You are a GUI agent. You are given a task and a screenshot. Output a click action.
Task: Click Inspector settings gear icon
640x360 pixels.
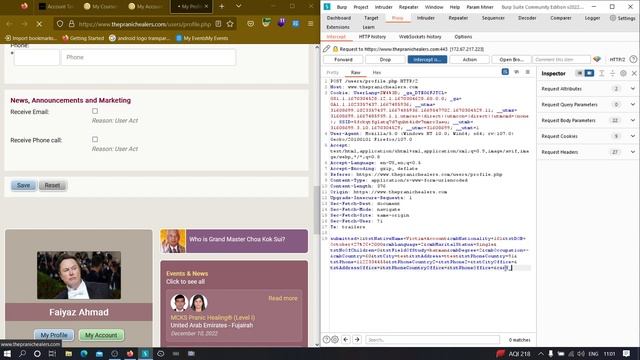(x=623, y=73)
